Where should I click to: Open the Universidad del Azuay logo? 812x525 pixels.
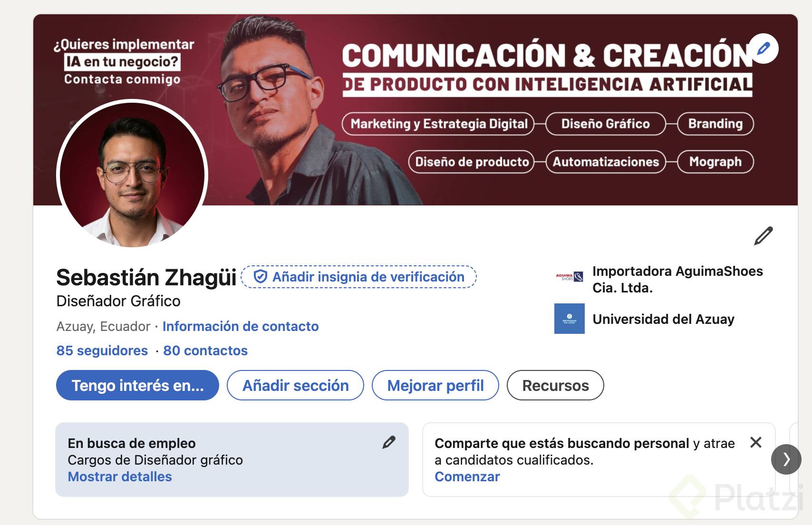click(x=569, y=319)
